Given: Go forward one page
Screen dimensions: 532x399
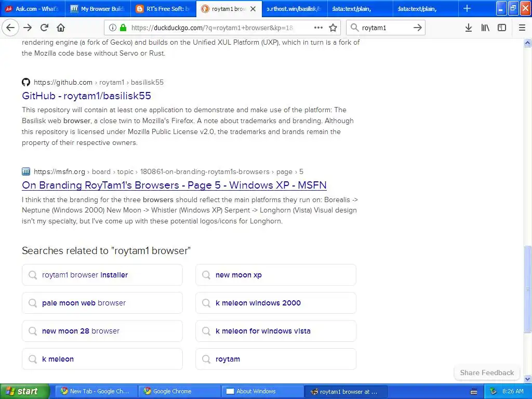Looking at the screenshot, I should click(x=28, y=28).
